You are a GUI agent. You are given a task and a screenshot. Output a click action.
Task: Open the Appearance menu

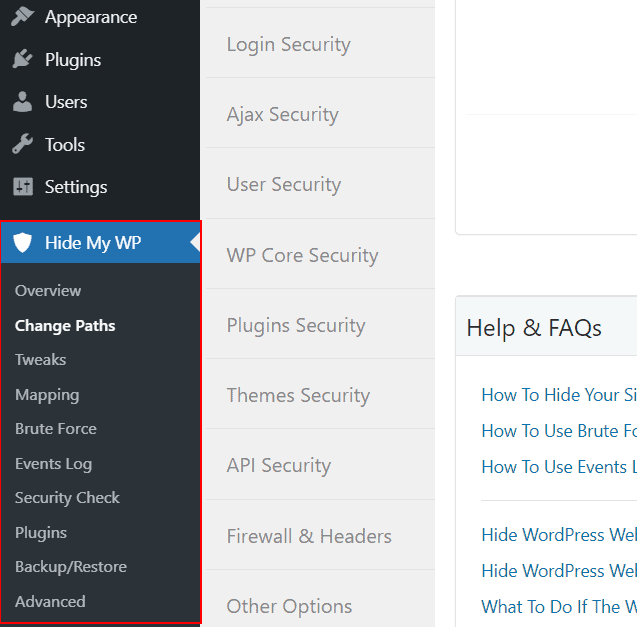91,17
